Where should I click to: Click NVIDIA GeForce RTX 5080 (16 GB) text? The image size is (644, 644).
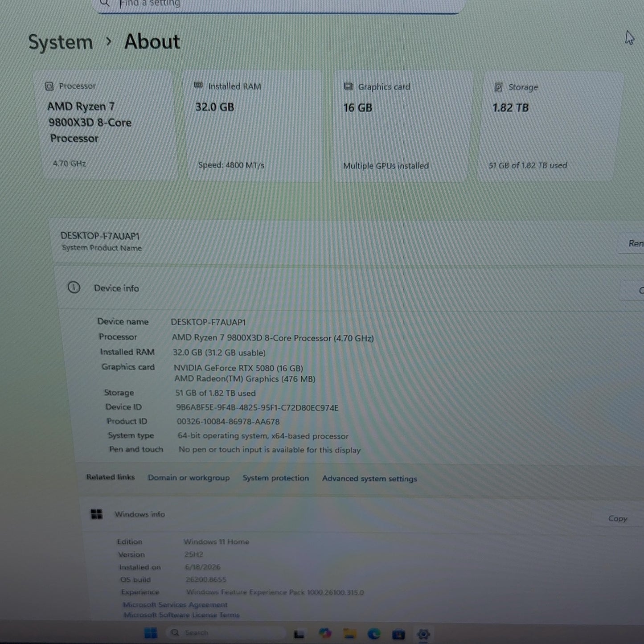tap(238, 368)
